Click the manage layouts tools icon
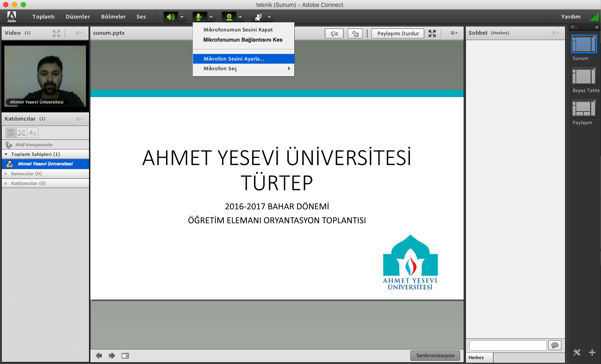 click(x=577, y=352)
